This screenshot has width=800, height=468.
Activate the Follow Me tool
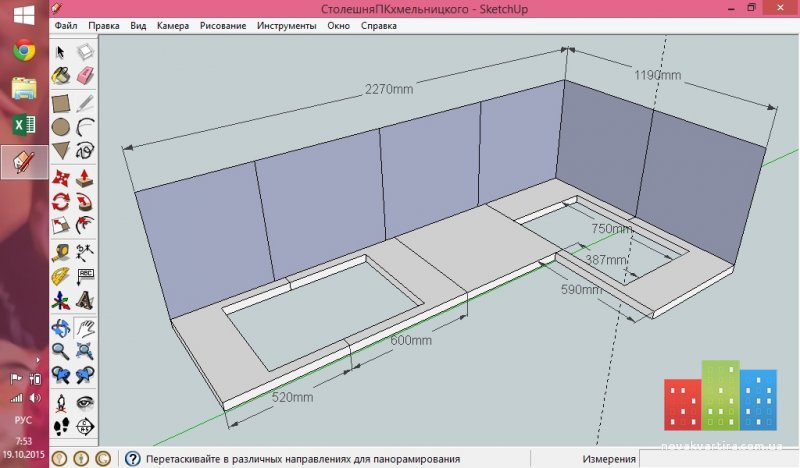pos(85,202)
